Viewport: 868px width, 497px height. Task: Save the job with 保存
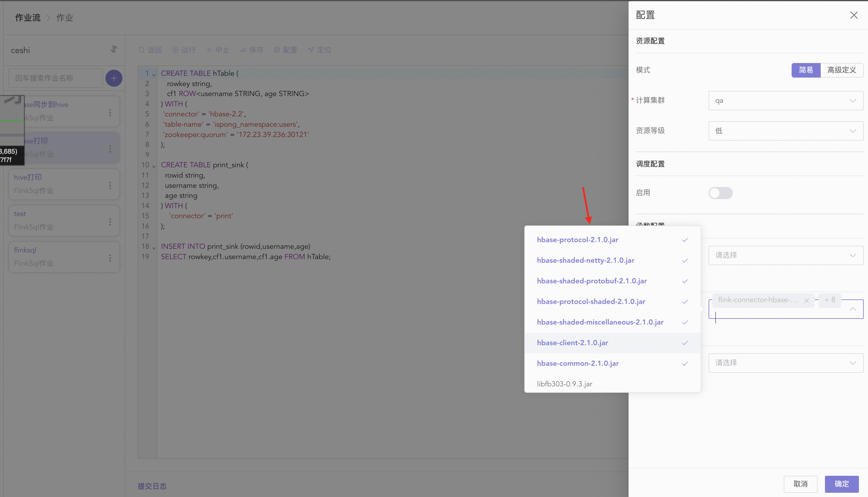click(252, 50)
